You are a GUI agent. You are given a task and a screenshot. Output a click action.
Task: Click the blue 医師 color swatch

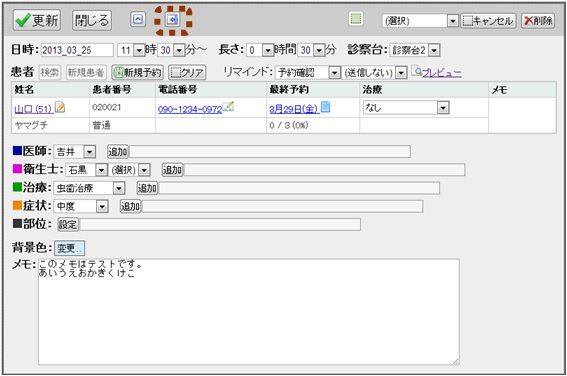pos(17,150)
